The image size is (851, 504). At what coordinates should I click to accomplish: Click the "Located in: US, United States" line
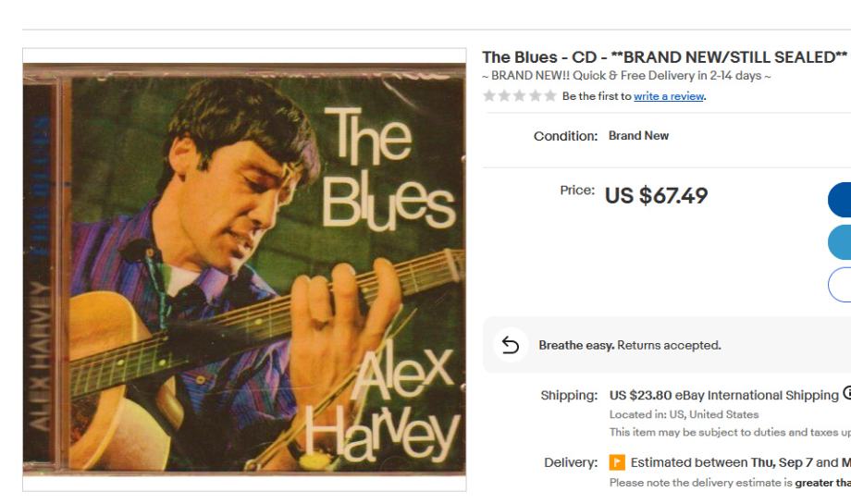point(684,414)
